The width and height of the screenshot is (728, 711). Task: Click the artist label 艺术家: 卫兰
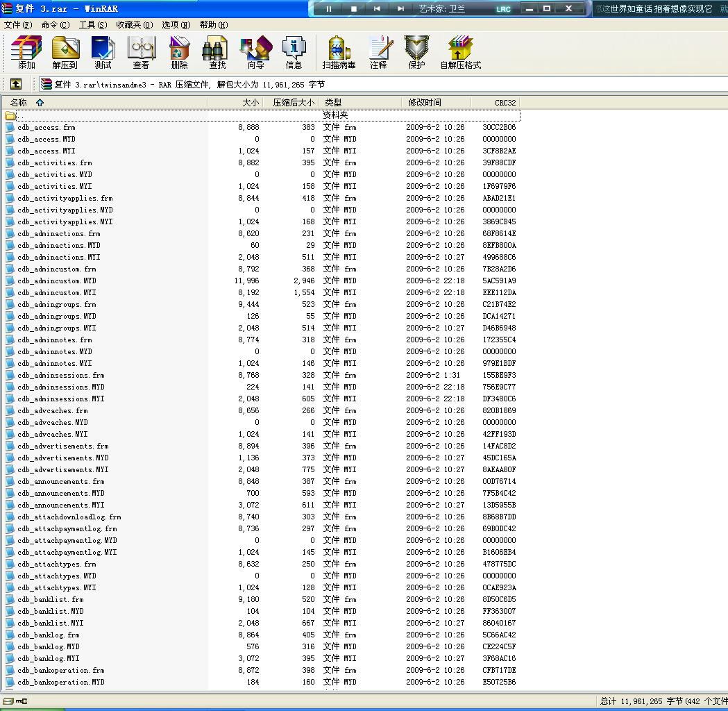[x=441, y=9]
